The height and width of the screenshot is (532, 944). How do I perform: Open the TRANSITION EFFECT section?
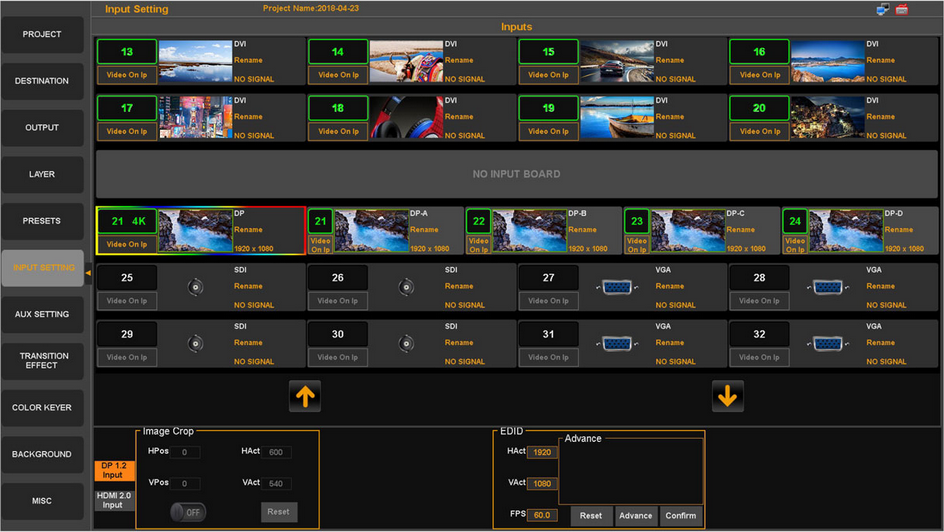point(42,360)
